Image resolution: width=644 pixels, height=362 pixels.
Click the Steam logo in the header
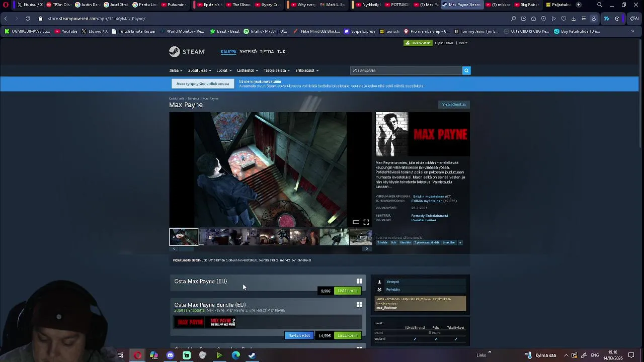[187, 51]
